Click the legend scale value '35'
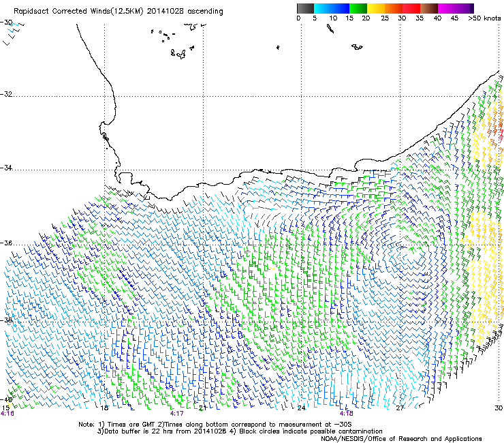Image resolution: width=504 pixels, height=443 pixels. (x=420, y=18)
